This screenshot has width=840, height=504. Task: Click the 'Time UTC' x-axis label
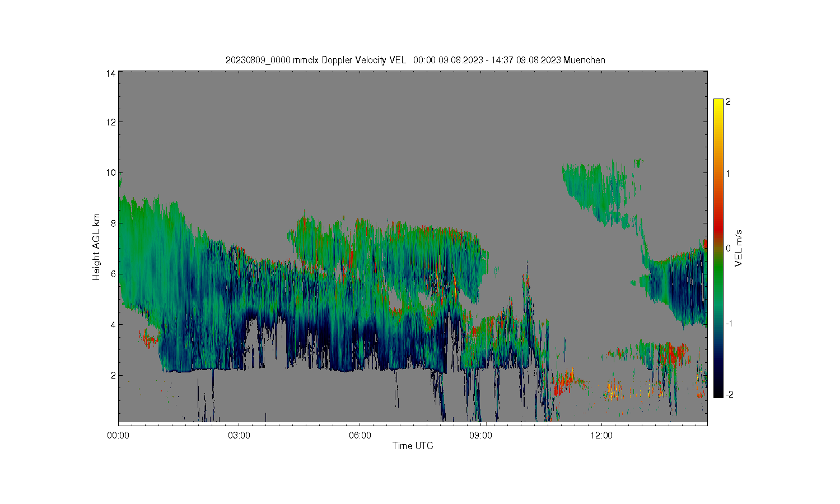[x=413, y=446]
